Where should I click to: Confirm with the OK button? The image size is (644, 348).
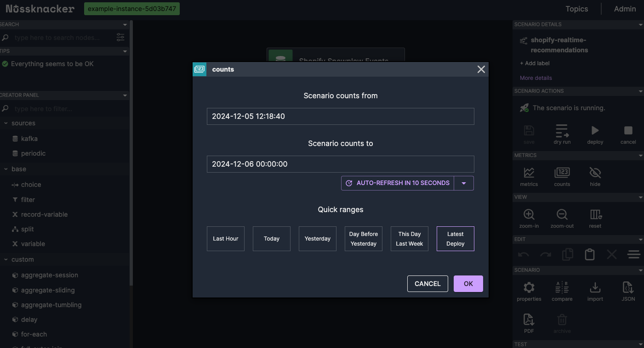click(468, 284)
